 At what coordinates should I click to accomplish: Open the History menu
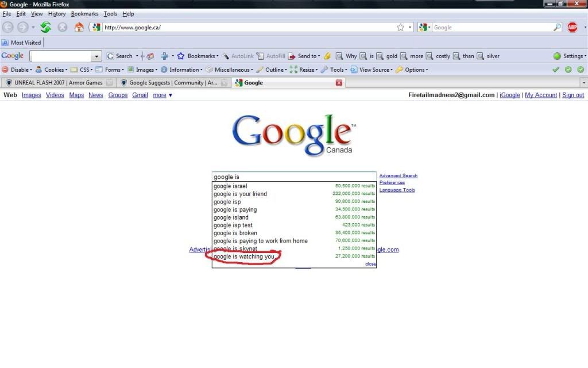(57, 14)
